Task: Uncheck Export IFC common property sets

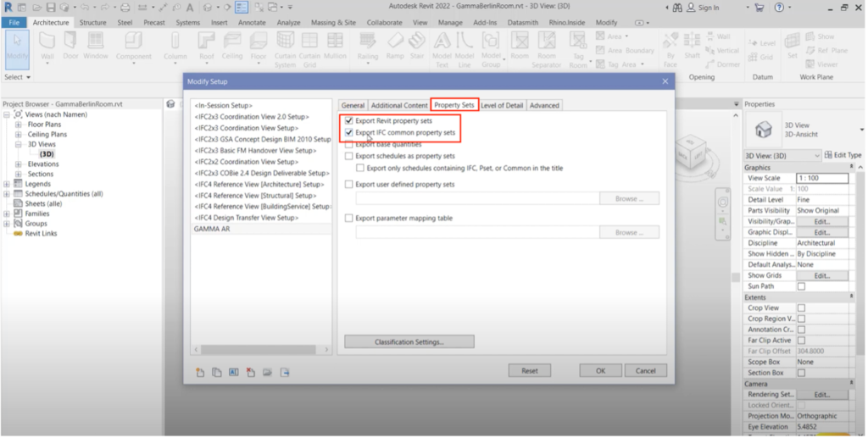Action: 348,133
